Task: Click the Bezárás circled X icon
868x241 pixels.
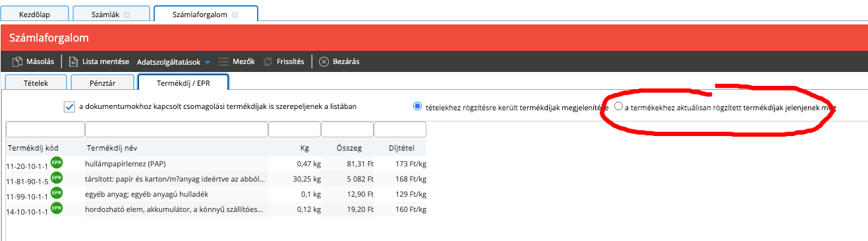Action: pyautogui.click(x=324, y=61)
